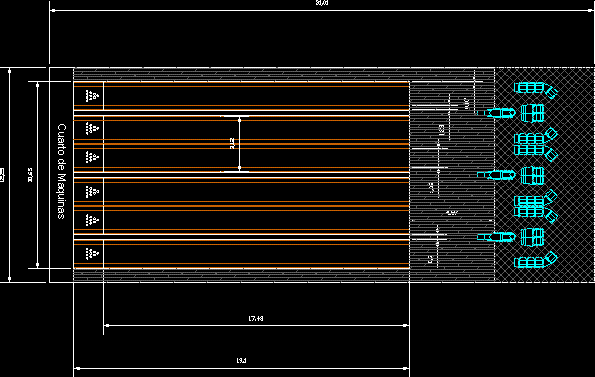Screen dimensions: 595x377
Task: Click the overall width dimension text at top
Action: (x=321, y=3)
